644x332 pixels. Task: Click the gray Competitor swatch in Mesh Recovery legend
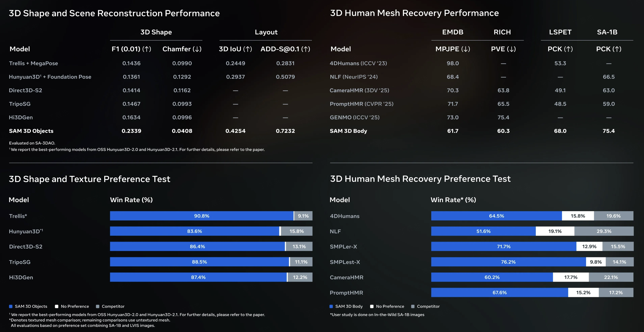pyautogui.click(x=413, y=306)
